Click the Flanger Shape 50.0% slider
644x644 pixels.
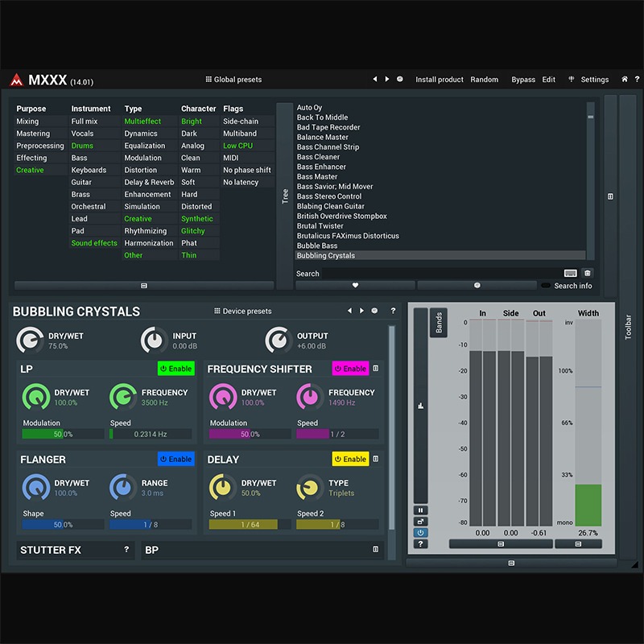point(63,524)
